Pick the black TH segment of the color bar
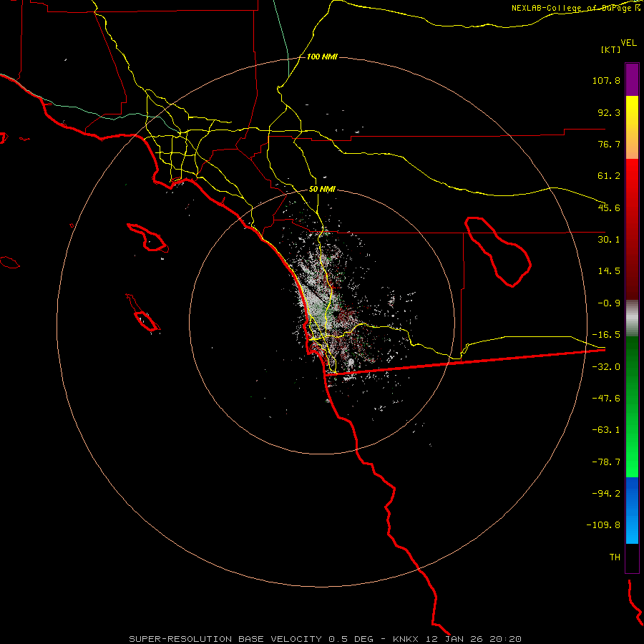 (x=632, y=557)
